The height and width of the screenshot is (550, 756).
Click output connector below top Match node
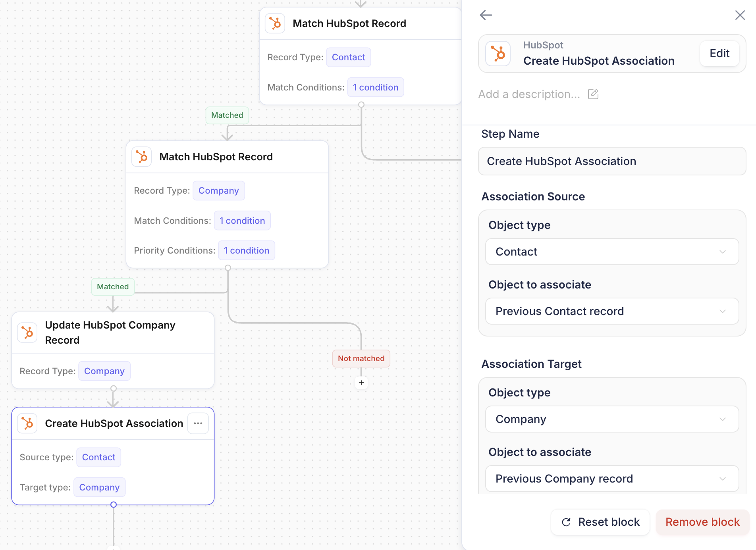361,105
